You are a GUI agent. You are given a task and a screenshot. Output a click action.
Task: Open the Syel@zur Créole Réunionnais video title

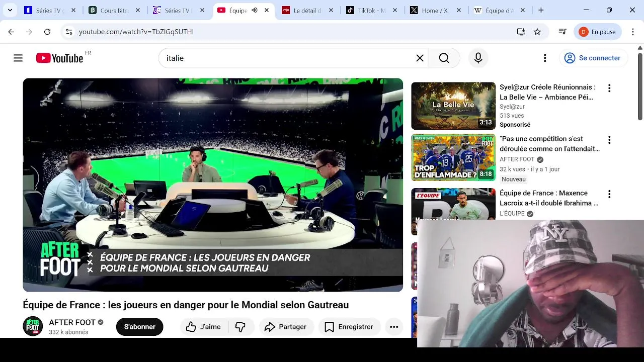tap(547, 92)
